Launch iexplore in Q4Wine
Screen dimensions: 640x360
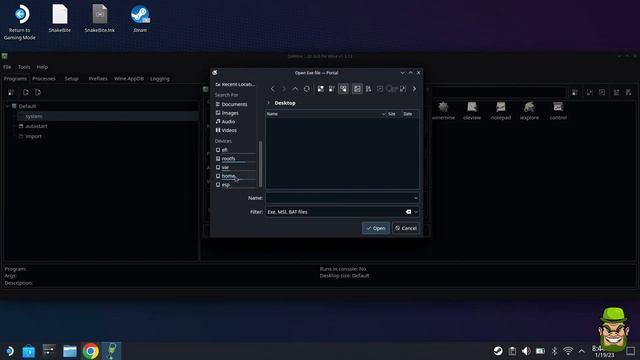click(529, 111)
